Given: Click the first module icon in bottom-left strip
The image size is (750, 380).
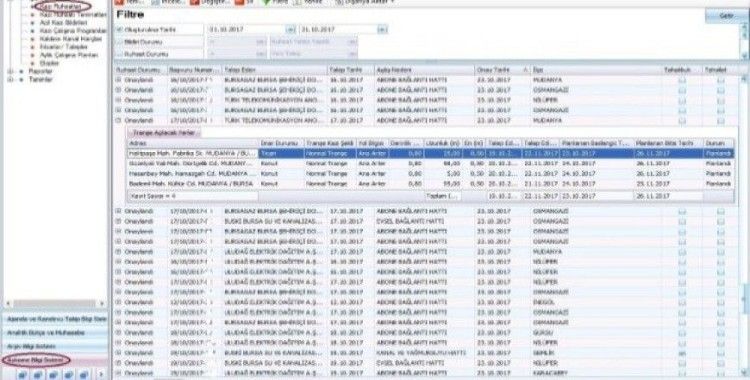Looking at the screenshot, I should (22, 375).
